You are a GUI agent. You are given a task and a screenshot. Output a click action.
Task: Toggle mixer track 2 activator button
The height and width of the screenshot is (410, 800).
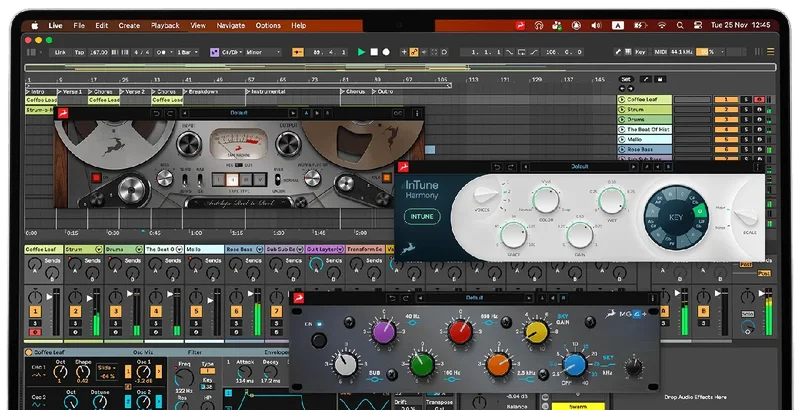point(75,312)
